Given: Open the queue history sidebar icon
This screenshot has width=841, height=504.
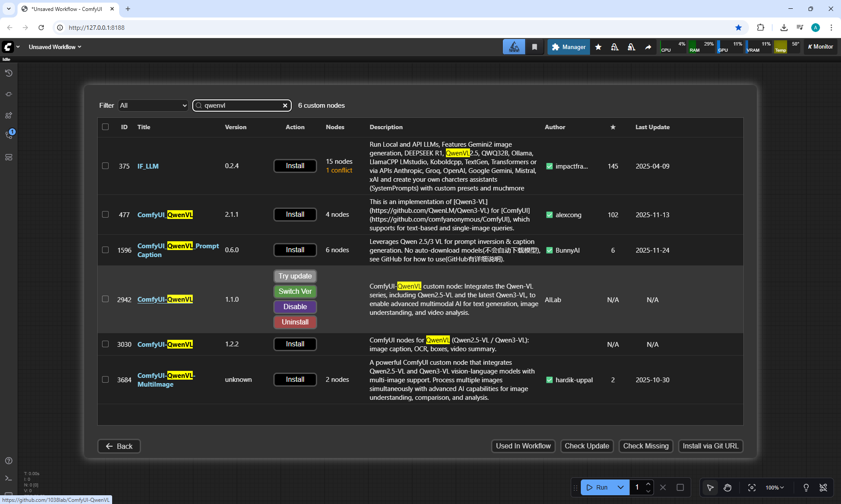Looking at the screenshot, I should point(9,73).
